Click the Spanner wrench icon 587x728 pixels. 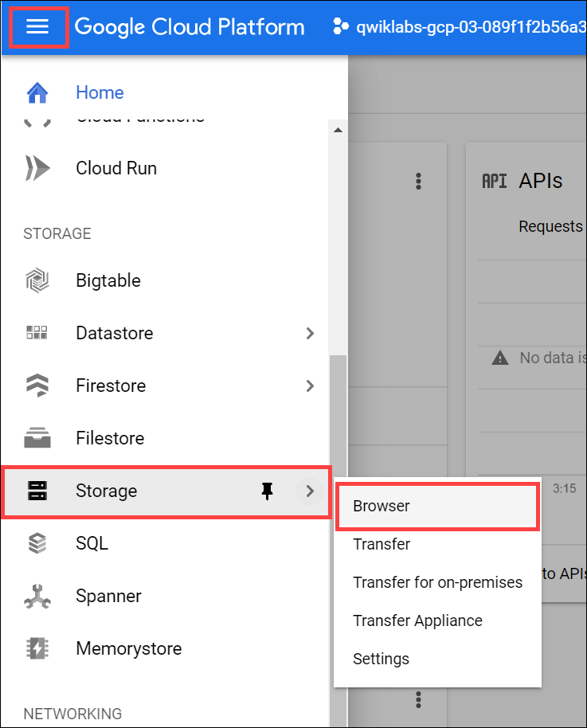coord(37,596)
